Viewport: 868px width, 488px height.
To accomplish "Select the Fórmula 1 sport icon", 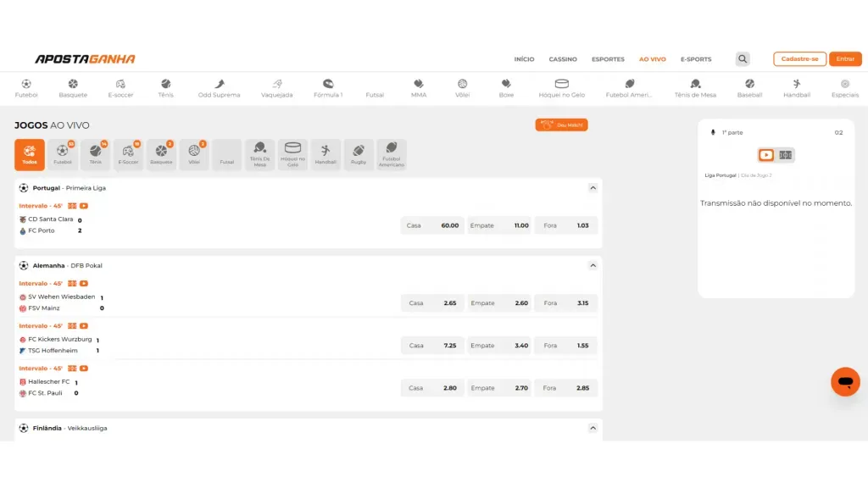I will coord(328,88).
